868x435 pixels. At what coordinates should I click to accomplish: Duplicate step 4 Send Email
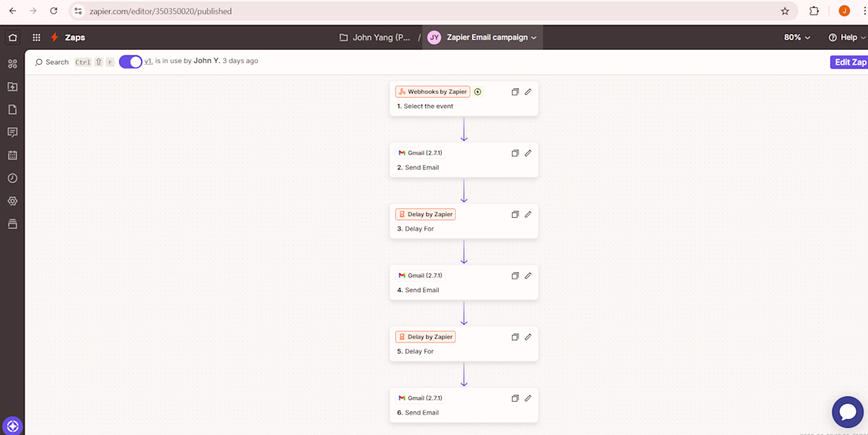[514, 276]
